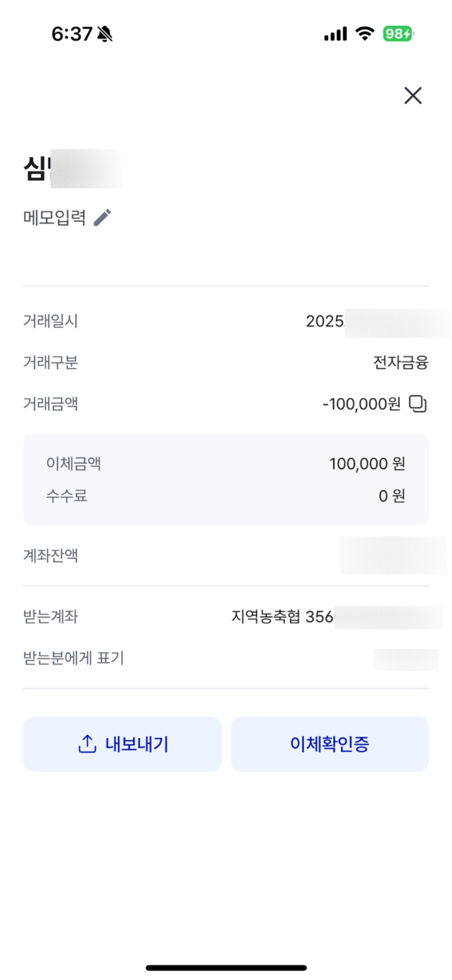Viewport: 452px width, 980px height.
Task: Tap the 수수료 fee value 0 원
Action: point(391,496)
